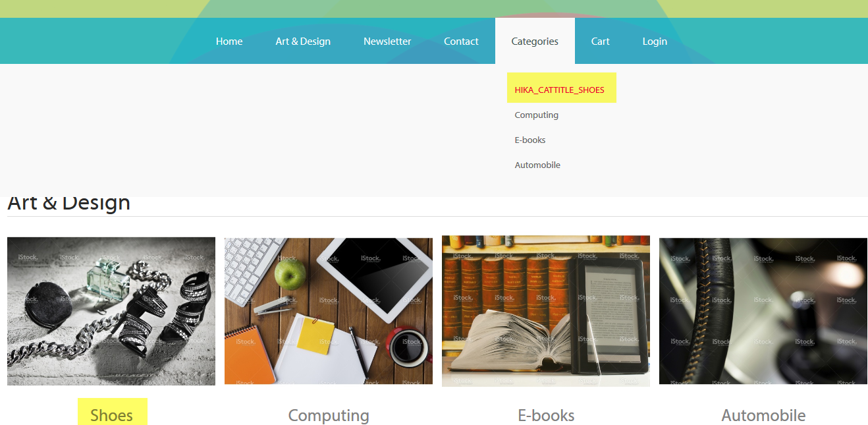Screen dimensions: 868x425
Task: Select the Contact menu item
Action: [461, 41]
